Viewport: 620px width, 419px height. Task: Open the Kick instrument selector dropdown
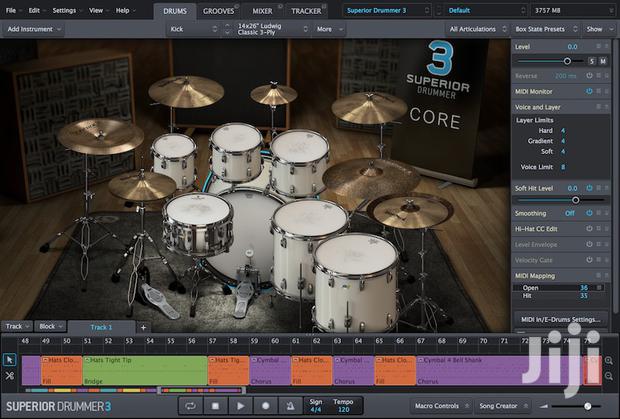tap(193, 29)
